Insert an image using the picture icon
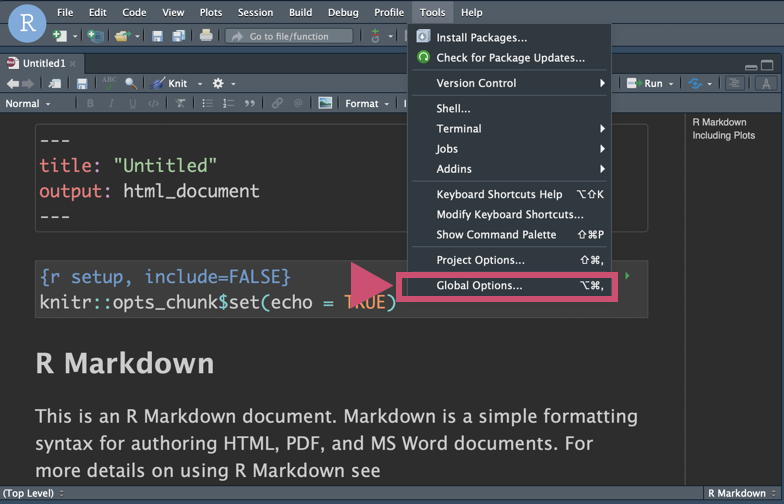 (325, 103)
